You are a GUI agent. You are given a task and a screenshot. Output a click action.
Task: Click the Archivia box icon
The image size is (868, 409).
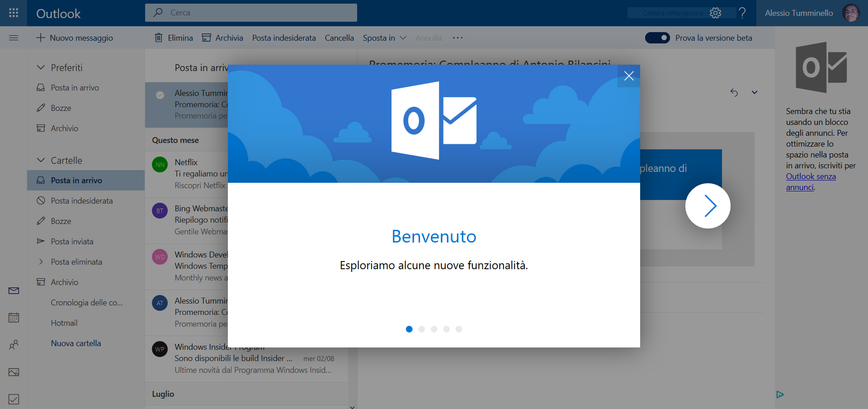pyautogui.click(x=207, y=38)
